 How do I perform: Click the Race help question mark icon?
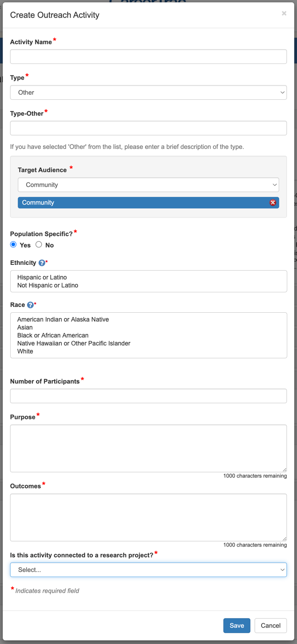click(x=30, y=305)
